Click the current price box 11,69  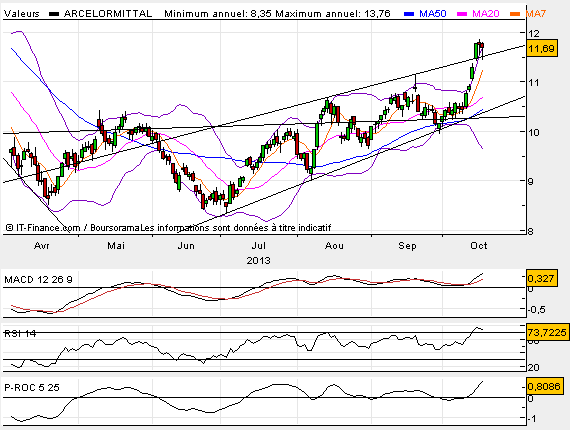pos(542,48)
